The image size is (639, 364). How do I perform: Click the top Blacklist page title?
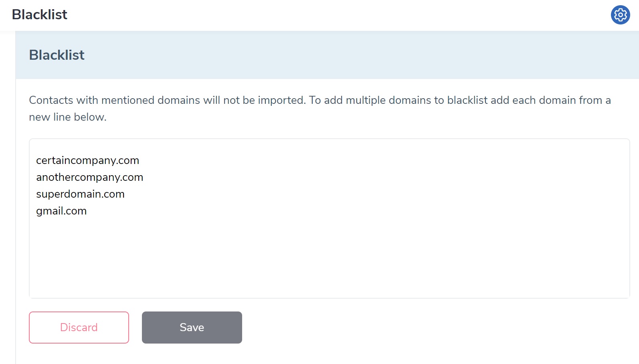point(40,14)
